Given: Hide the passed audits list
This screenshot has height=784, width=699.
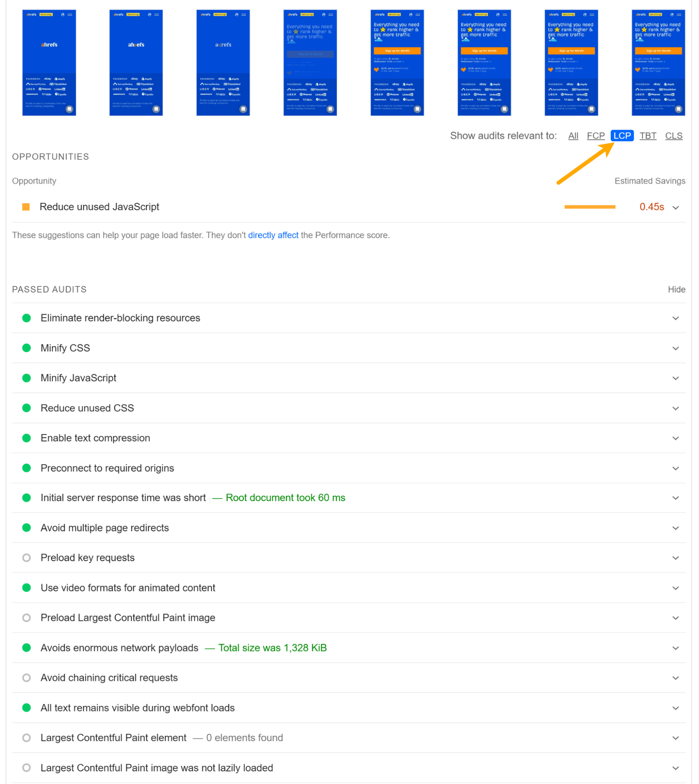Looking at the screenshot, I should tap(677, 289).
